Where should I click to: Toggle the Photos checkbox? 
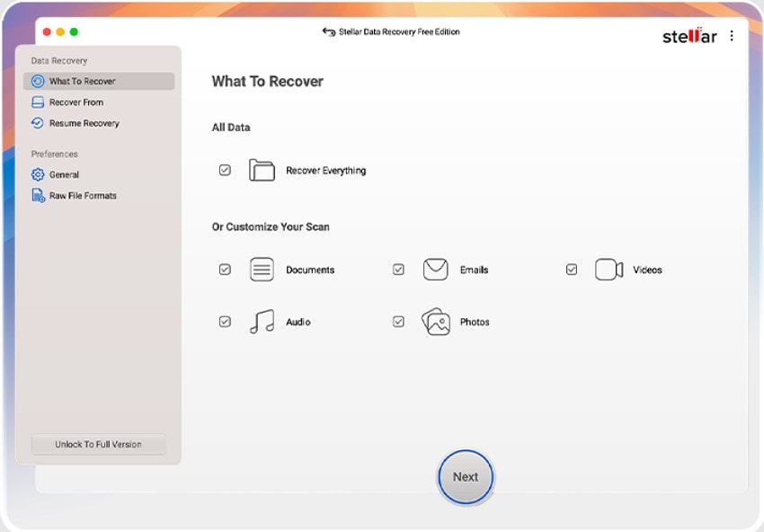[x=398, y=322]
